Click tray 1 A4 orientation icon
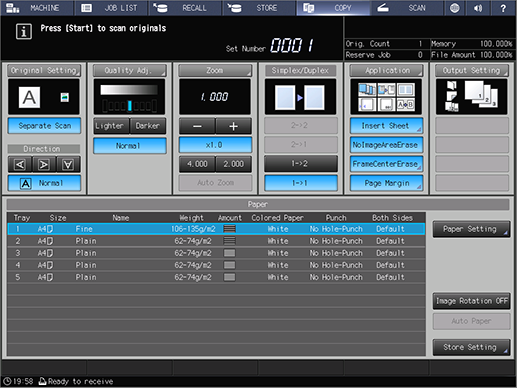The image size is (517, 388). 50,229
